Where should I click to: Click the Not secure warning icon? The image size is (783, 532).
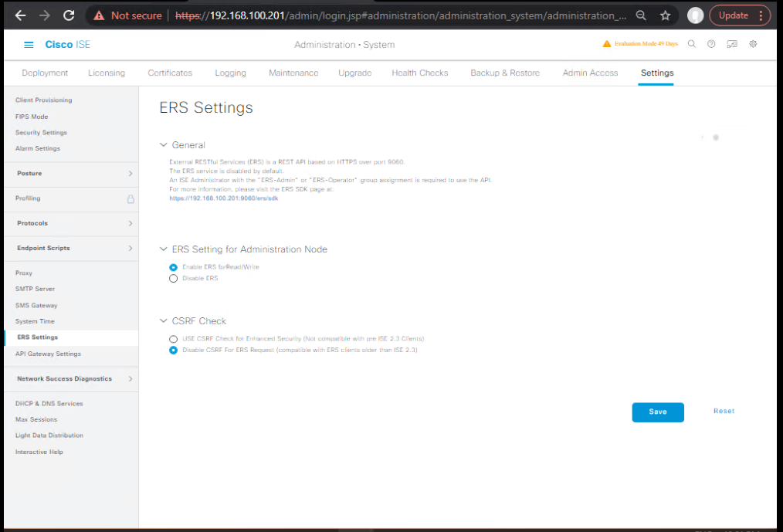(x=99, y=15)
